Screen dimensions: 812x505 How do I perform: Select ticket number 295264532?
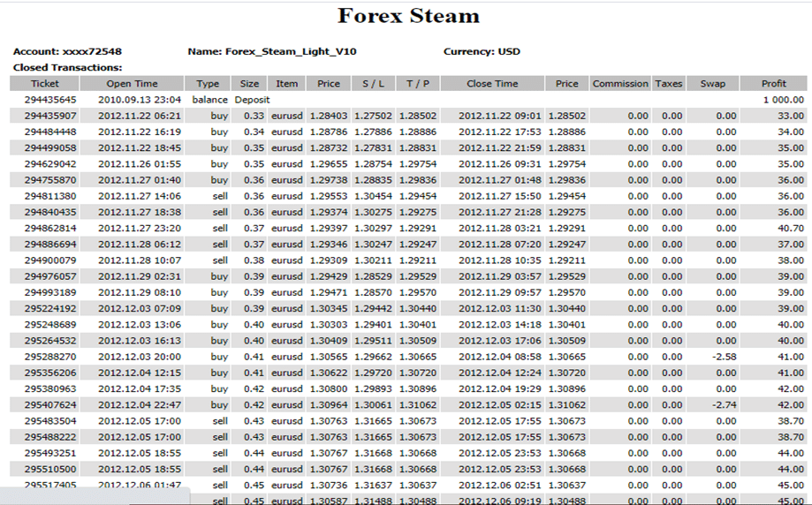(50, 340)
